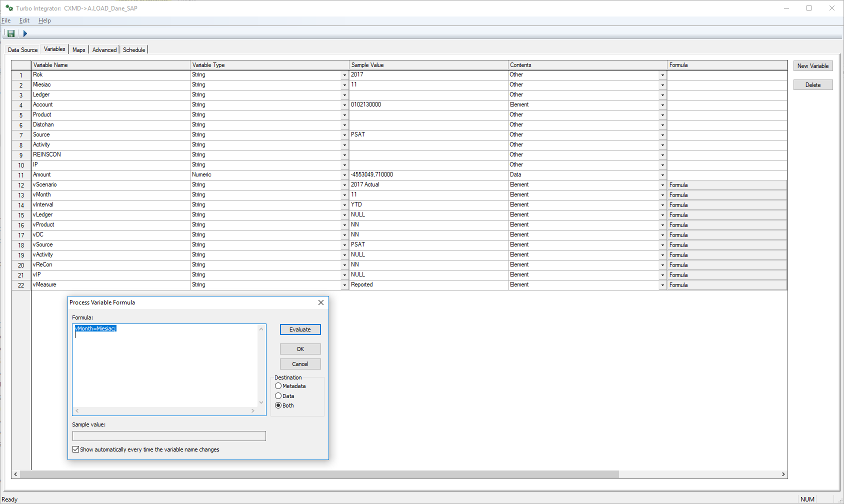The image size is (844, 504).
Task: Open Variable Type dropdown for Source
Action: [x=344, y=135]
